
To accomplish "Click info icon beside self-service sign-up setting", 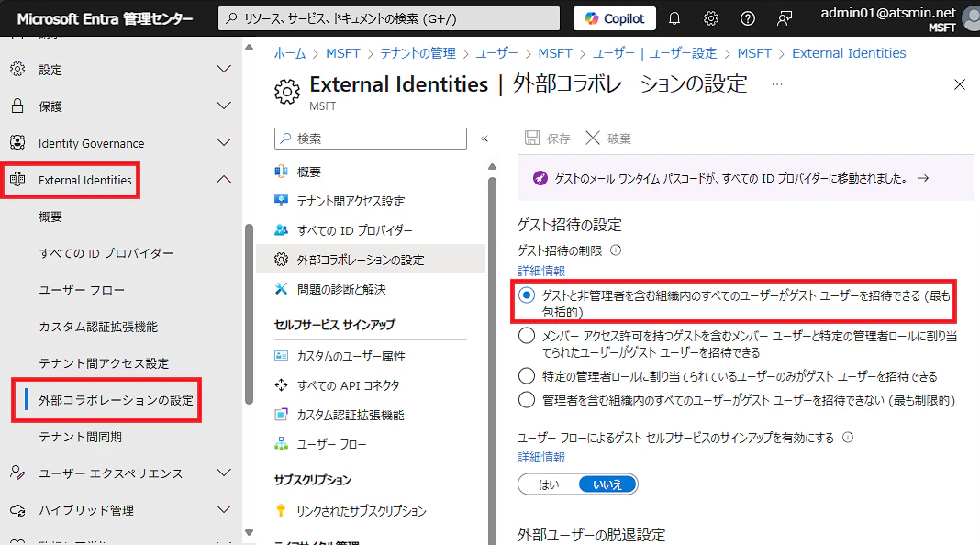I will pos(848,438).
